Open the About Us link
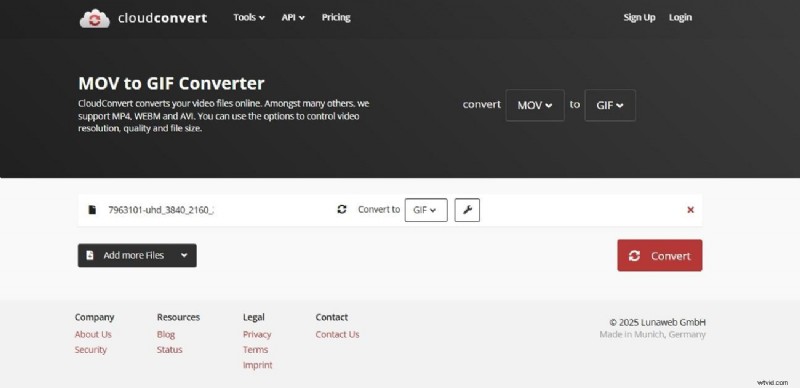The width and height of the screenshot is (800, 388). coord(93,334)
